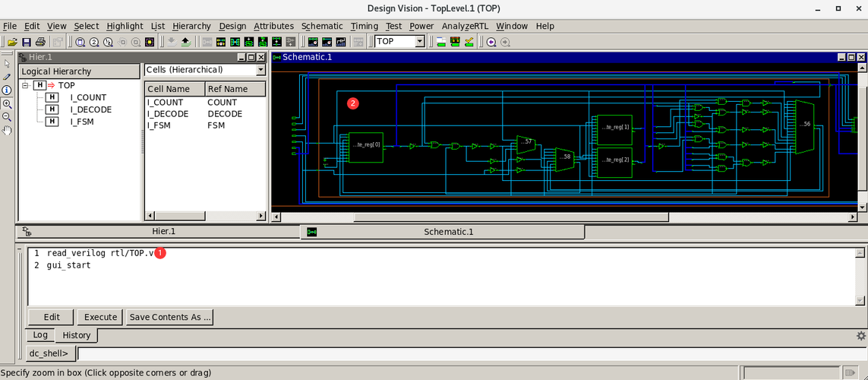Click the history pane scroll-down arrow
The width and height of the screenshot is (868, 380).
pyautogui.click(x=860, y=300)
